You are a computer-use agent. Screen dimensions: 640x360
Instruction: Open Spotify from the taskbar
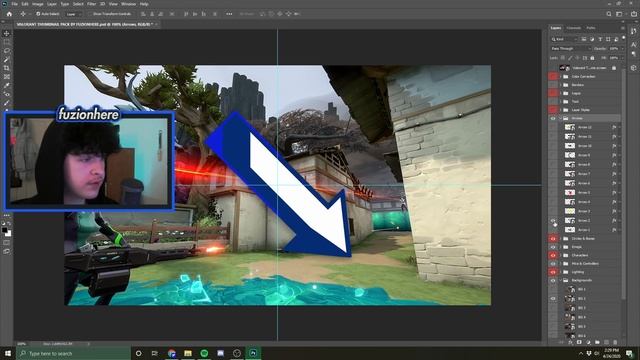coord(204,353)
